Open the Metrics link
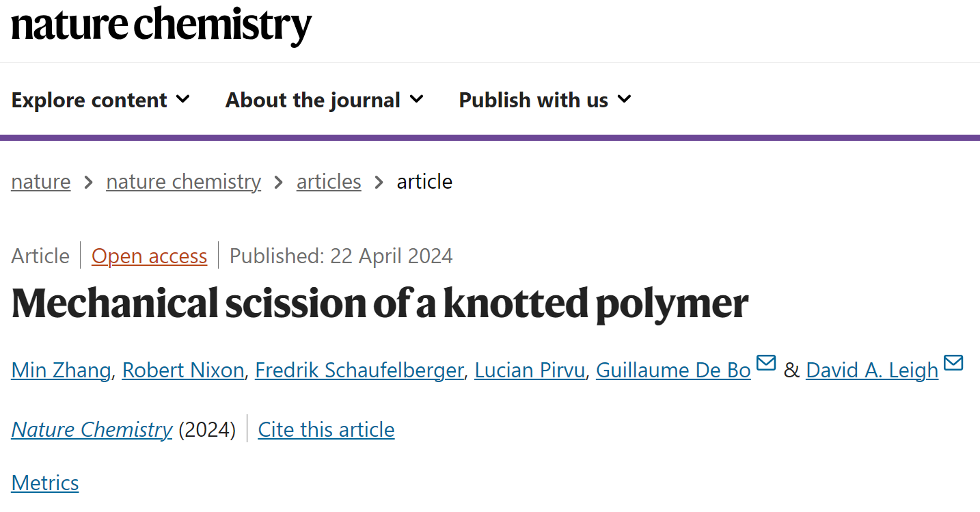This screenshot has height=512, width=980. (45, 483)
